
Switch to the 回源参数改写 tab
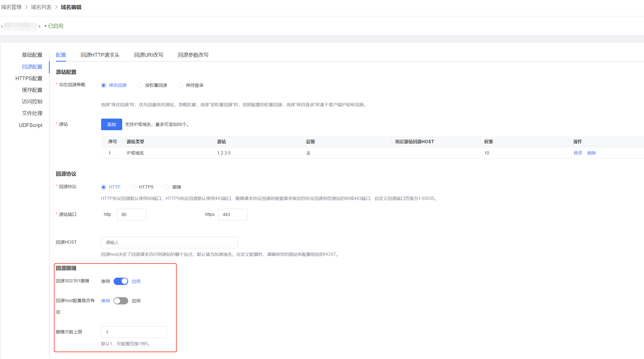tap(193, 55)
